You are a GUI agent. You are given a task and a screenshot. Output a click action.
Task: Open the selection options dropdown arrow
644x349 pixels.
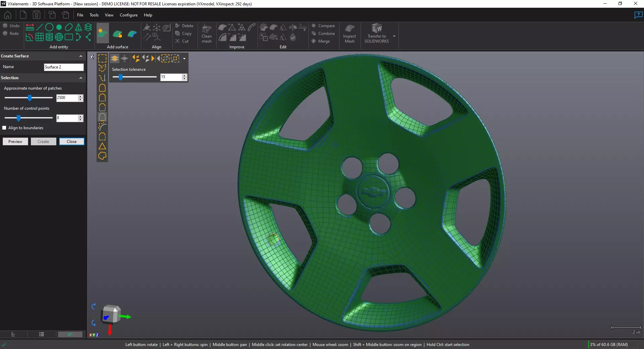click(184, 59)
